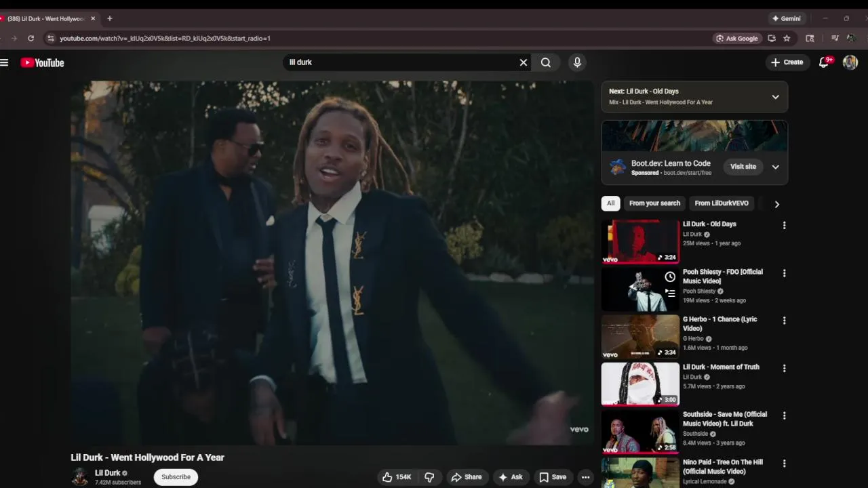Click the video player to pause
The image size is (868, 488).
332,263
